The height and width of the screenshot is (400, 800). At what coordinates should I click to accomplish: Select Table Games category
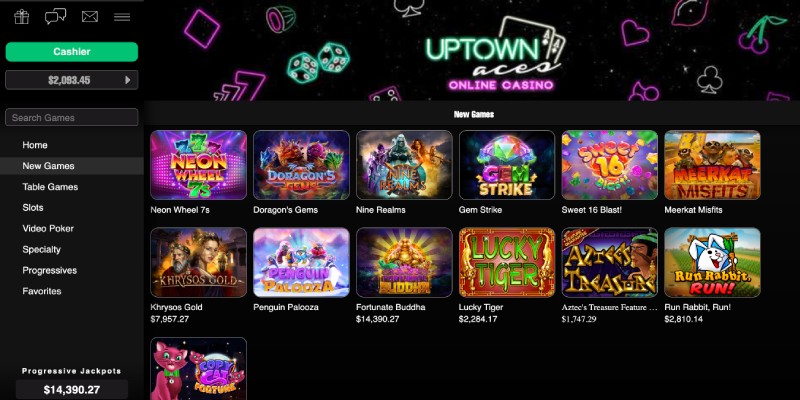click(50, 187)
